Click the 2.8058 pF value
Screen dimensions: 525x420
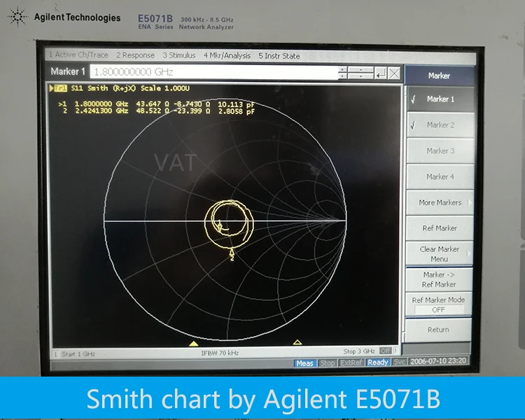pyautogui.click(x=236, y=111)
